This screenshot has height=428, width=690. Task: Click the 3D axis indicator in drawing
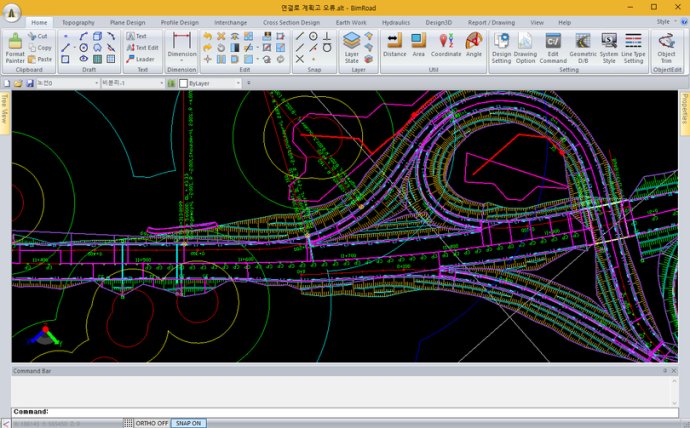tap(45, 336)
